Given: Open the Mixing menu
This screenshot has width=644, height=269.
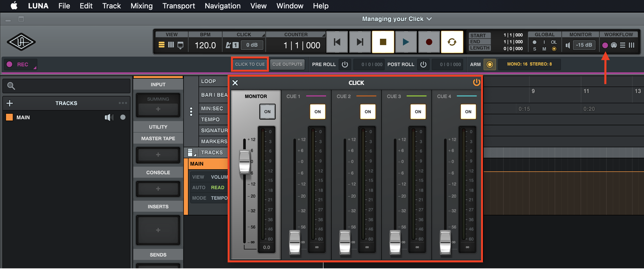Looking at the screenshot, I should pos(142,6).
